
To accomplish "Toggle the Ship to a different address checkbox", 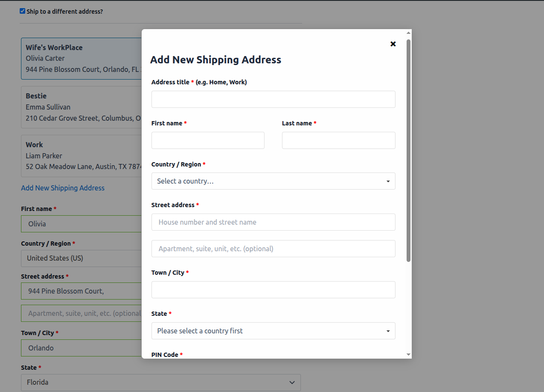I will [22, 11].
